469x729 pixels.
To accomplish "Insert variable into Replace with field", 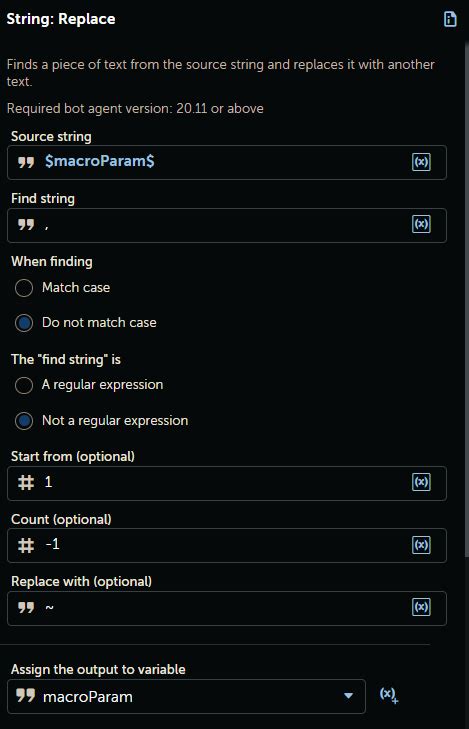I will pyautogui.click(x=421, y=607).
